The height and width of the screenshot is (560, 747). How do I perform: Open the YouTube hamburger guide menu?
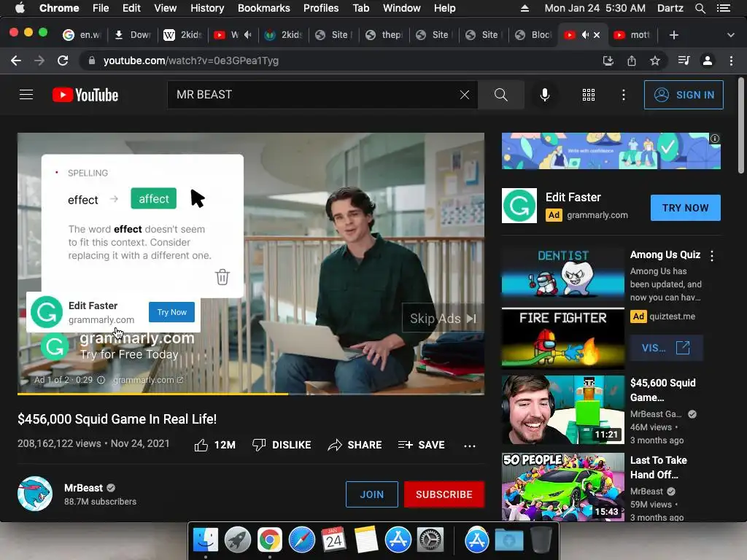[x=26, y=95]
